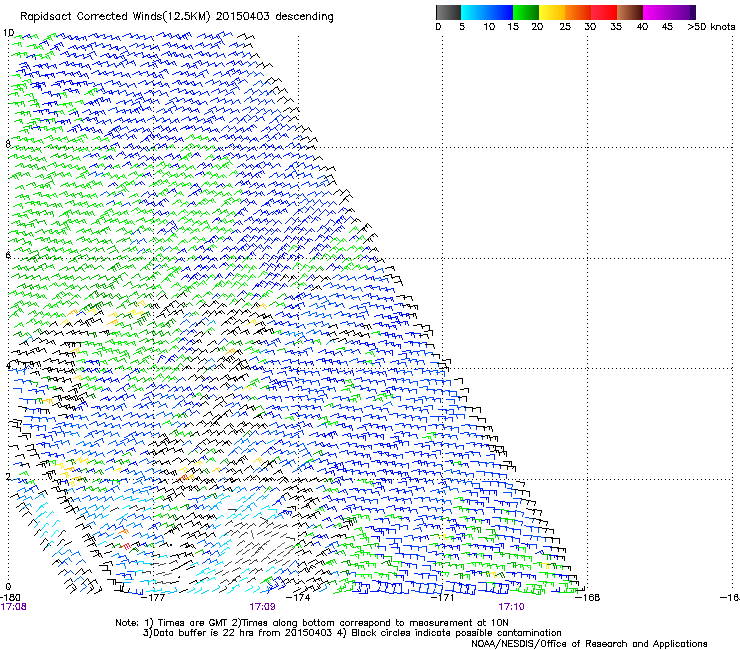Click the latitude label '2' on the axis
Screen dimensions: 740x650
(x=8, y=476)
